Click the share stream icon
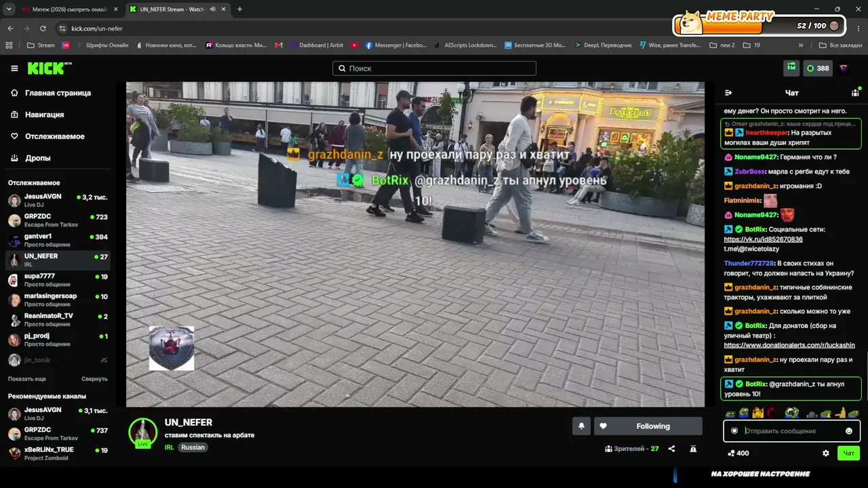This screenshot has width=868, height=488. point(671,449)
